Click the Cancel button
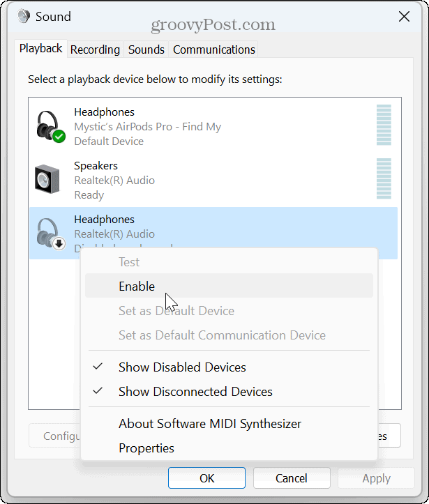The width and height of the screenshot is (429, 504). pyautogui.click(x=292, y=478)
